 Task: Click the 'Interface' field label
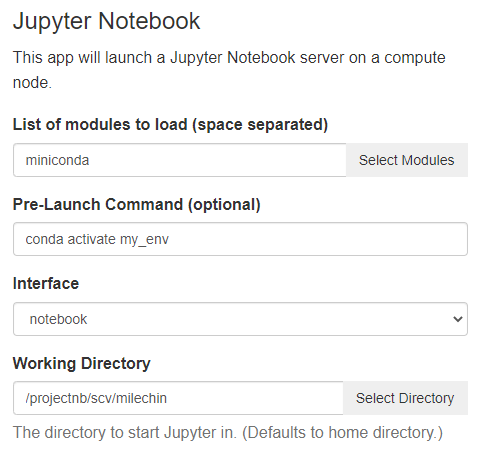[x=46, y=284]
